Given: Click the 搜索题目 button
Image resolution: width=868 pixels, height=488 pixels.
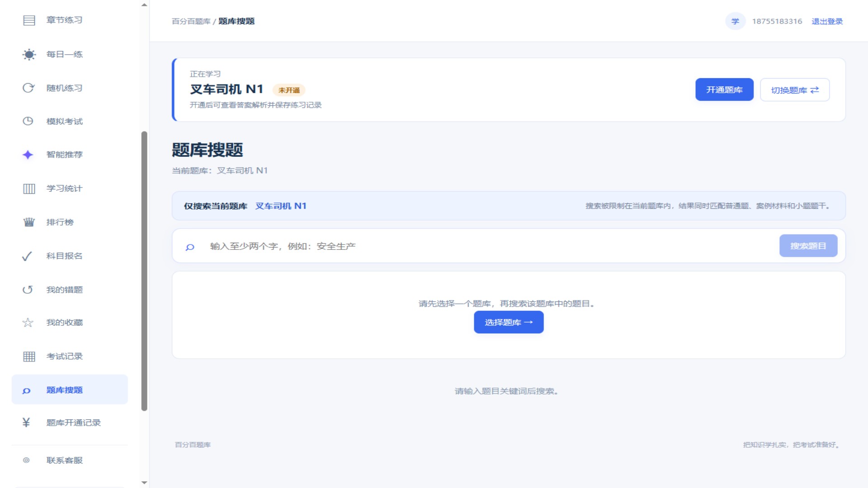Looking at the screenshot, I should point(808,246).
